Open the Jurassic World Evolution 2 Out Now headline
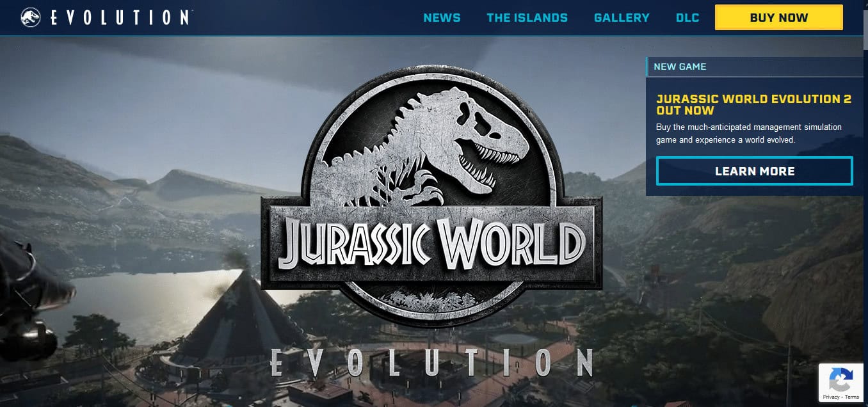868x407 pixels. click(753, 105)
